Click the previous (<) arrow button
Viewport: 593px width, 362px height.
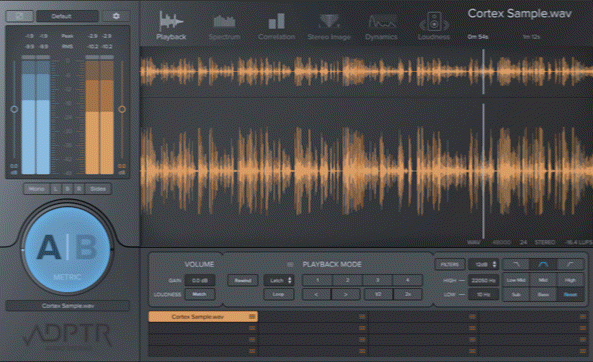317,294
